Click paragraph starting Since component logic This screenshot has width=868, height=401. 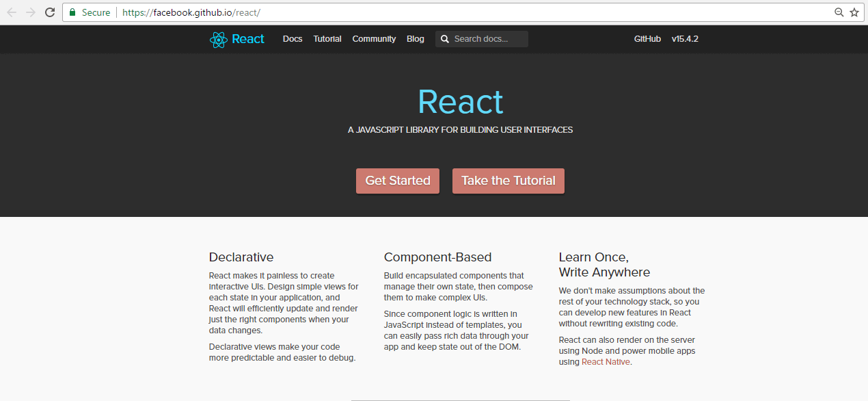point(457,331)
